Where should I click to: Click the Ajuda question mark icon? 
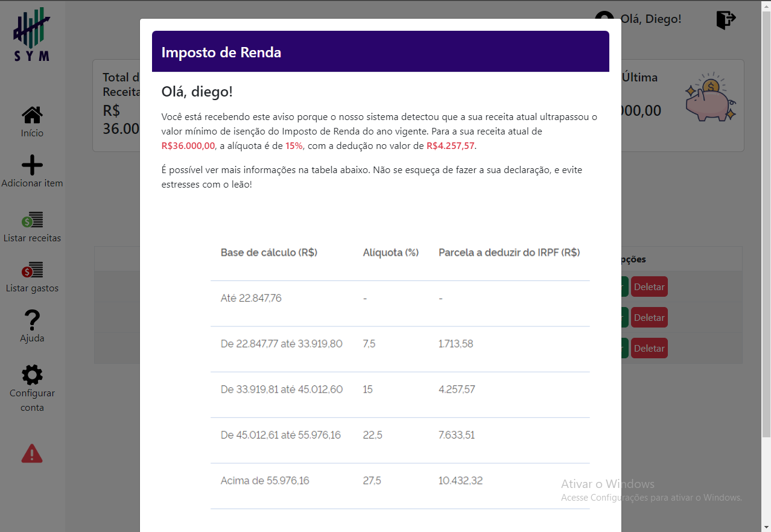pos(32,320)
